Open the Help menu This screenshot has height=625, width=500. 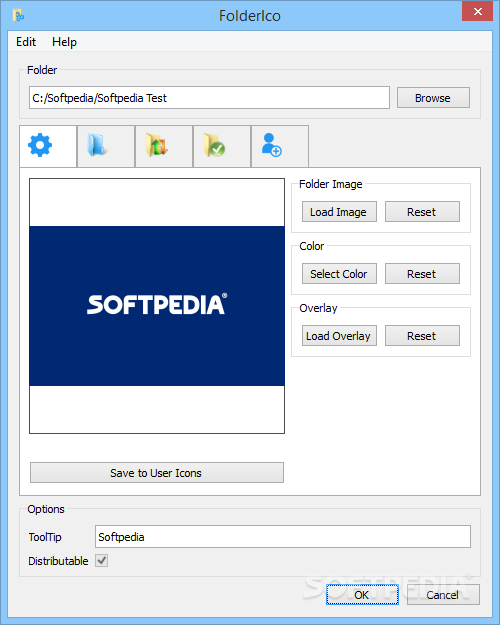click(64, 42)
